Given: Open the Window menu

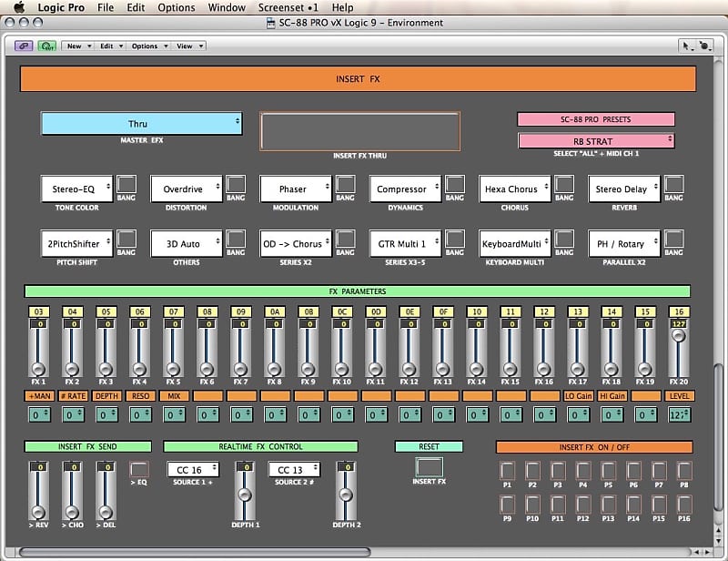Looking at the screenshot, I should [227, 7].
